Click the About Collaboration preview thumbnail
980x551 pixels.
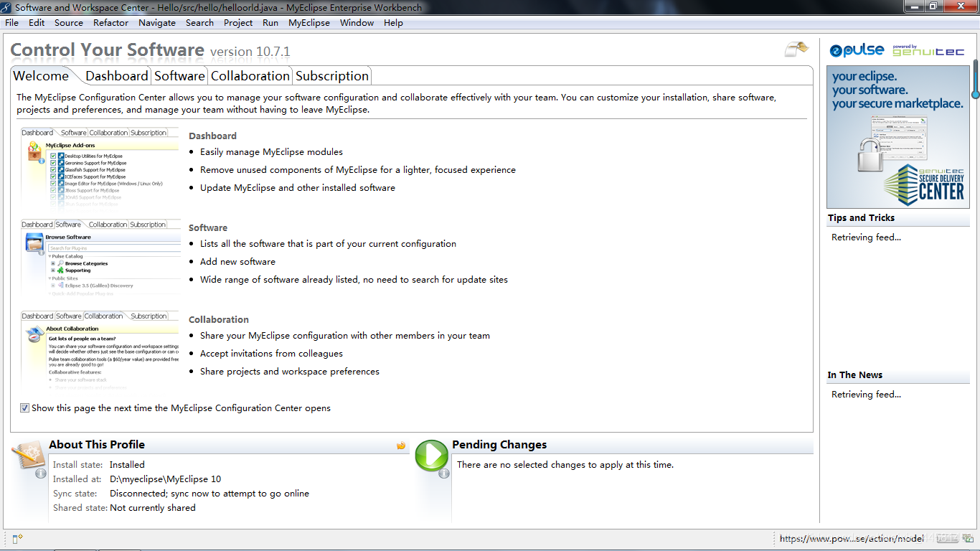pos(100,351)
